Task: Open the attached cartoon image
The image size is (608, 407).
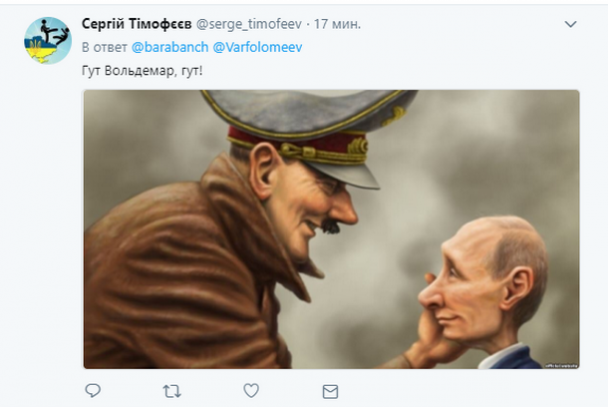Action: [332, 229]
